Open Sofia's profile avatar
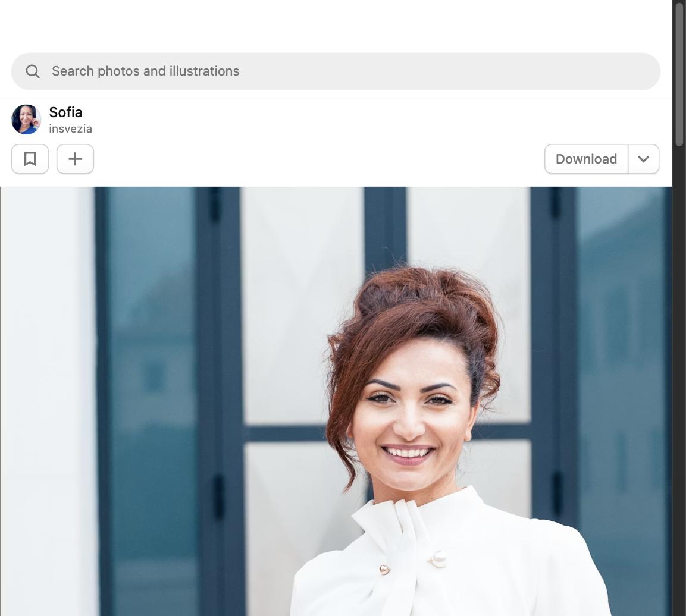 [26, 120]
